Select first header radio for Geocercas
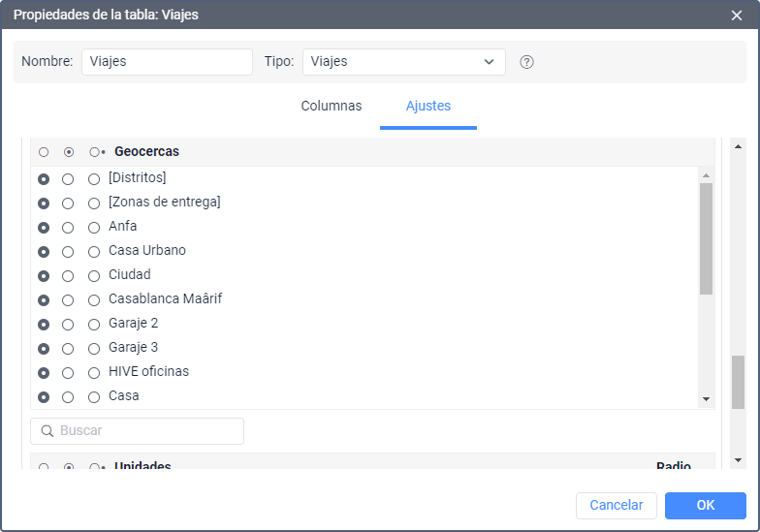760x532 pixels. (x=44, y=152)
